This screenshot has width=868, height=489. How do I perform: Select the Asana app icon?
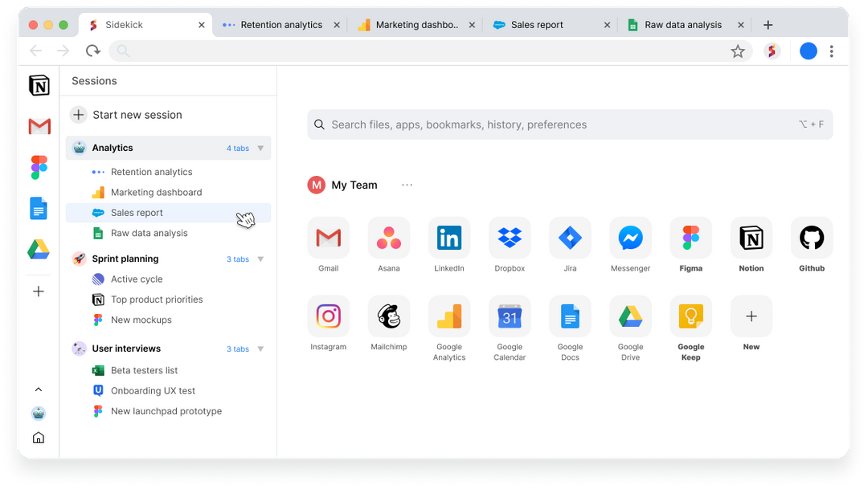[389, 237]
